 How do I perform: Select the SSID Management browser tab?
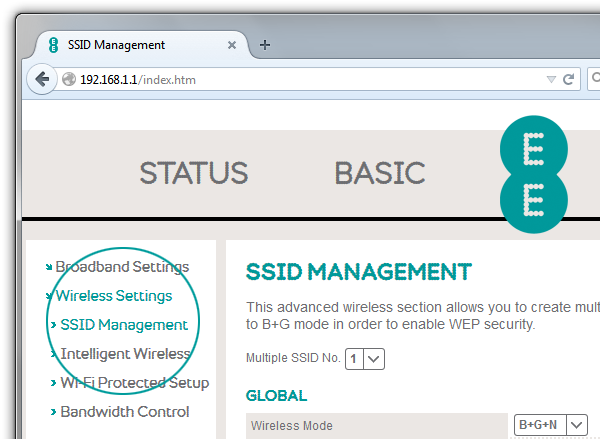click(142, 45)
